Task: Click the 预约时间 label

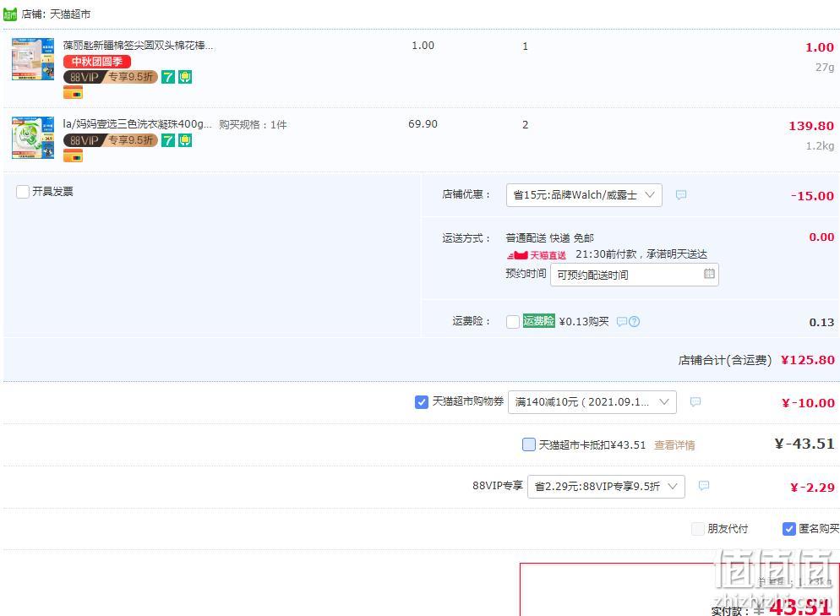Action: pos(526,274)
